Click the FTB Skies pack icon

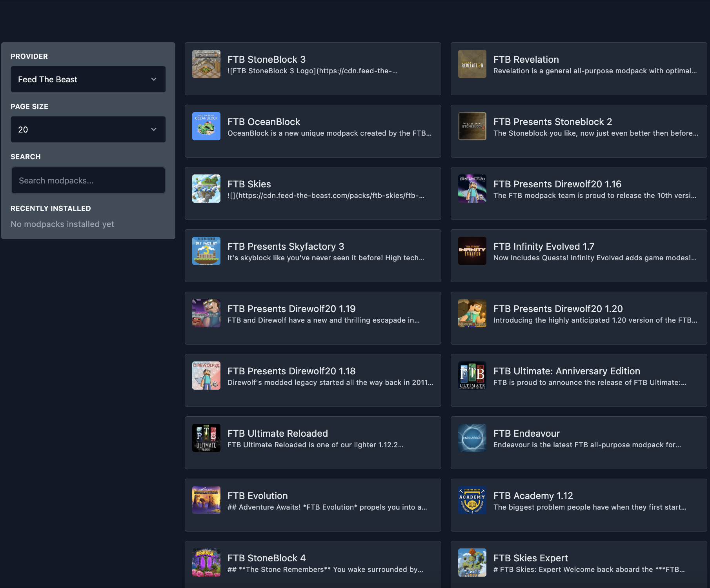click(206, 189)
